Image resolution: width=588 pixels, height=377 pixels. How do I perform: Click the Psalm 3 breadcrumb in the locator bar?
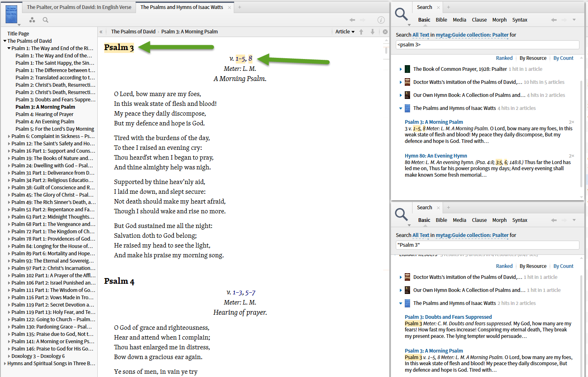point(189,32)
